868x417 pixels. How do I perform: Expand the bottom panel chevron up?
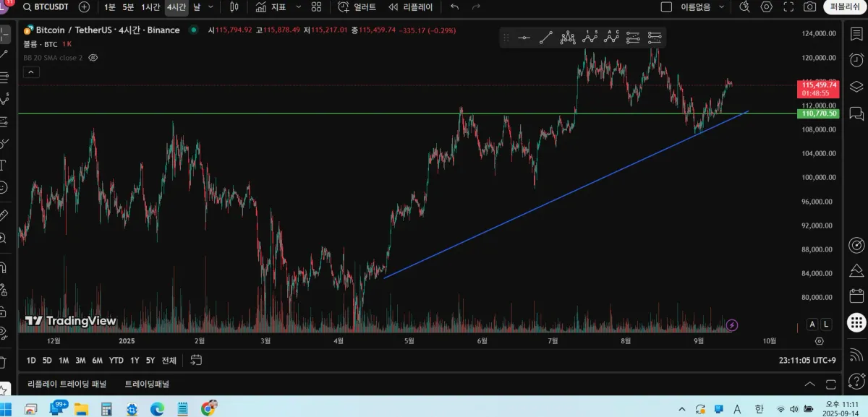(x=809, y=384)
